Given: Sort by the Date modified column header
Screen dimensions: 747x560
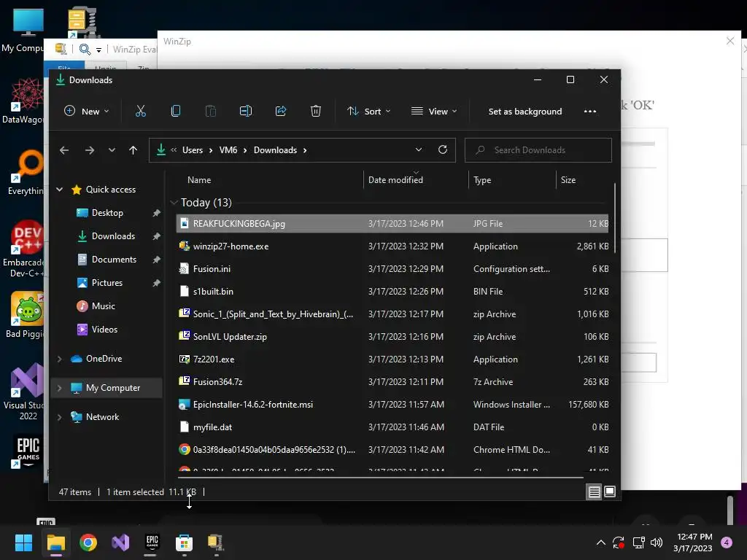Looking at the screenshot, I should (x=416, y=180).
